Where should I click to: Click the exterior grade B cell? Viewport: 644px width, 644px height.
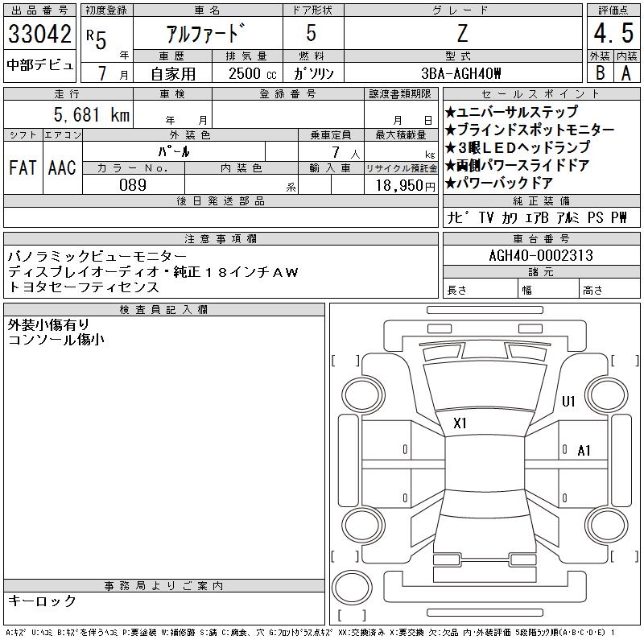pos(601,72)
